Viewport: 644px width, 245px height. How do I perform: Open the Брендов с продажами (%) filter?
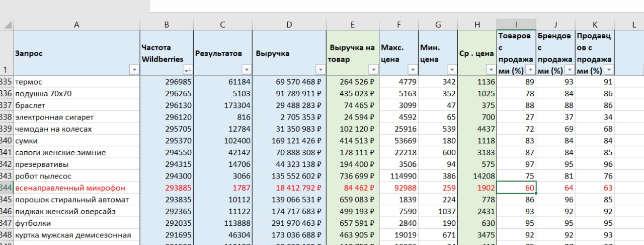tap(569, 70)
